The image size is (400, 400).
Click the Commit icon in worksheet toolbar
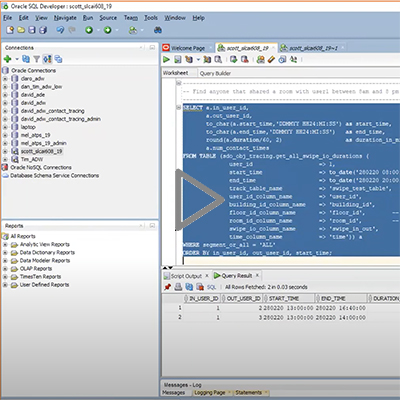[x=234, y=59]
